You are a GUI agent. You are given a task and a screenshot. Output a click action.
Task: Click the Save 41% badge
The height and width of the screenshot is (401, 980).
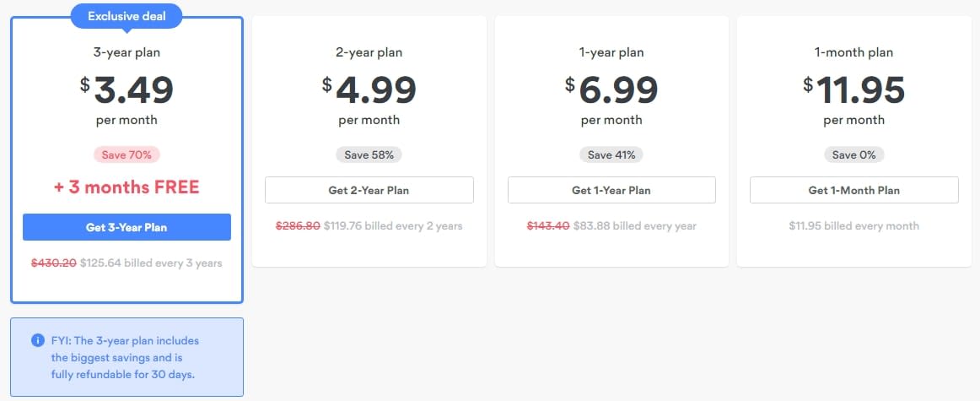tap(611, 154)
